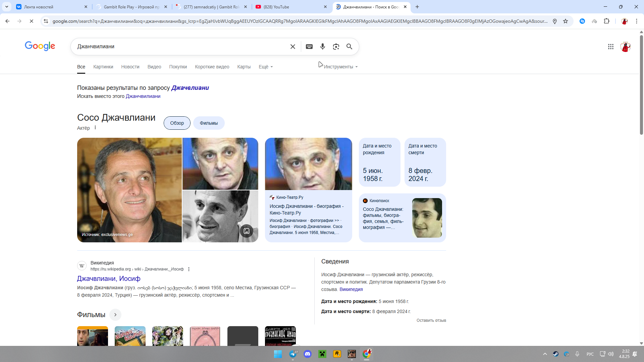Open the Джачвлиани, Иосиф Wikipedia link
The image size is (644, 362).
click(x=109, y=279)
